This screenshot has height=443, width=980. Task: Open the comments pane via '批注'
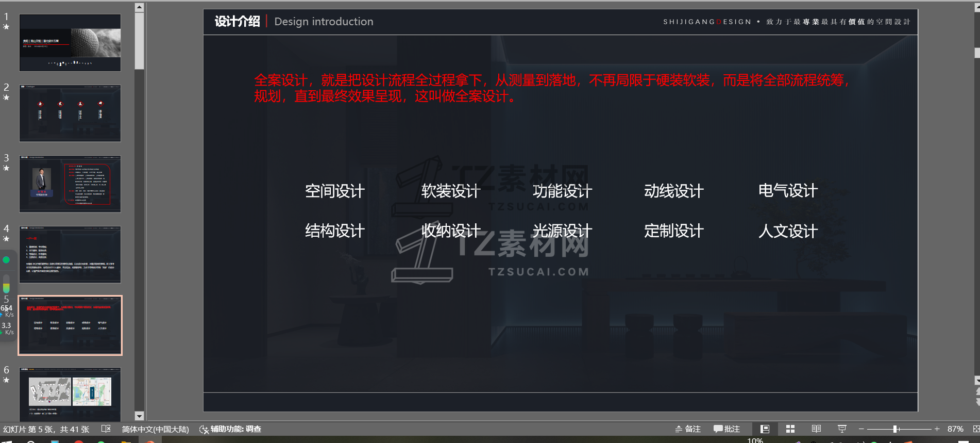click(726, 429)
